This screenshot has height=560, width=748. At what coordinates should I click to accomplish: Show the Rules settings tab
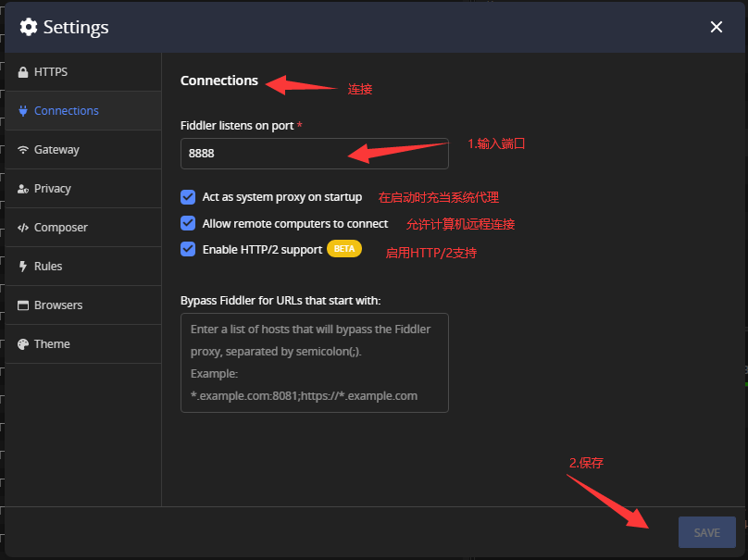coord(83,267)
